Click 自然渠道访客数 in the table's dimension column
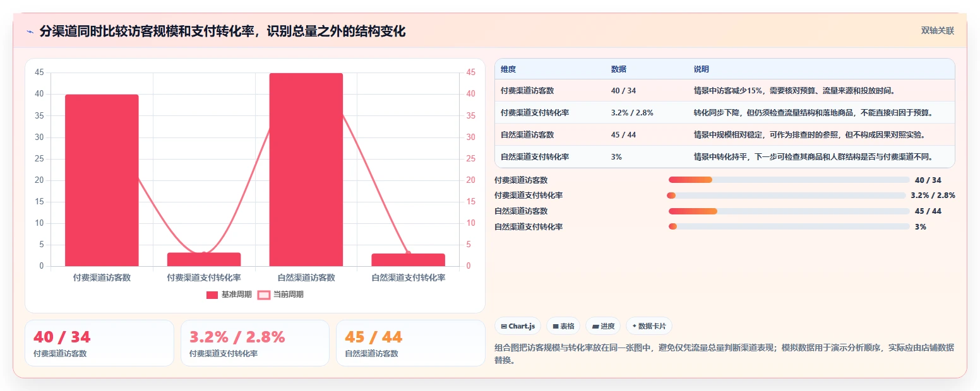The image size is (980, 391). point(527,134)
